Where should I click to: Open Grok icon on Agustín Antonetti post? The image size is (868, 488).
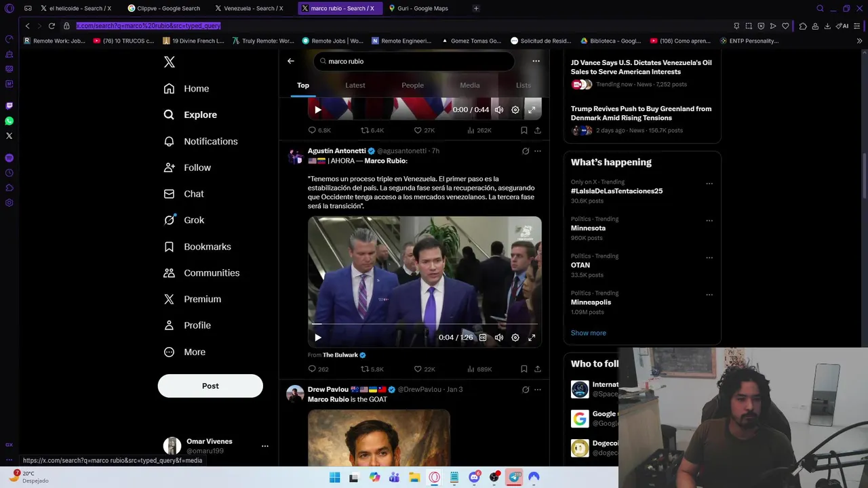(526, 151)
